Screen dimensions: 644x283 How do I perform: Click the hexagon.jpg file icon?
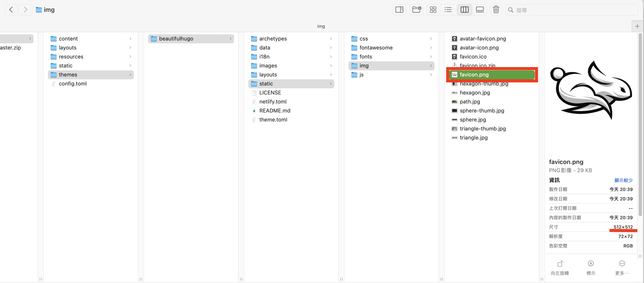pos(454,93)
